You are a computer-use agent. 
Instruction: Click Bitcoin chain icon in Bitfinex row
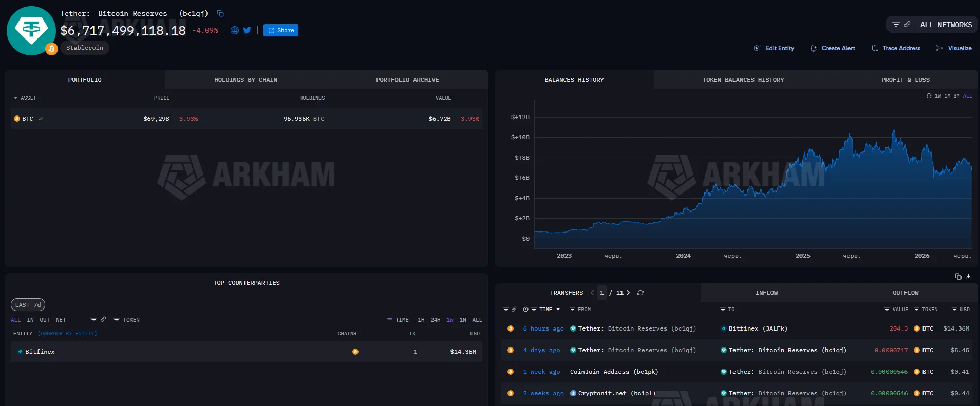(x=355, y=352)
